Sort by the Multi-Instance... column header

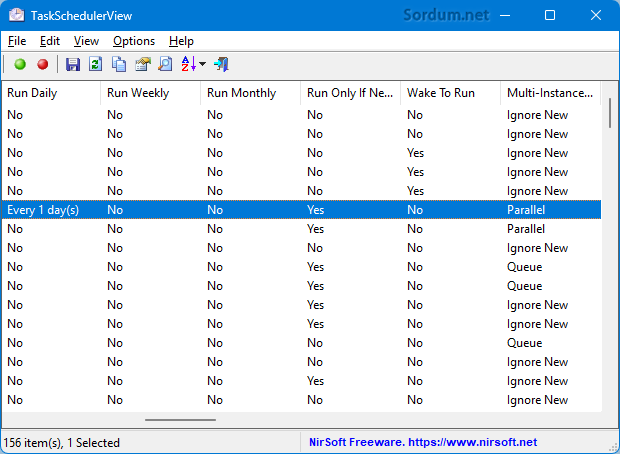pyautogui.click(x=550, y=93)
